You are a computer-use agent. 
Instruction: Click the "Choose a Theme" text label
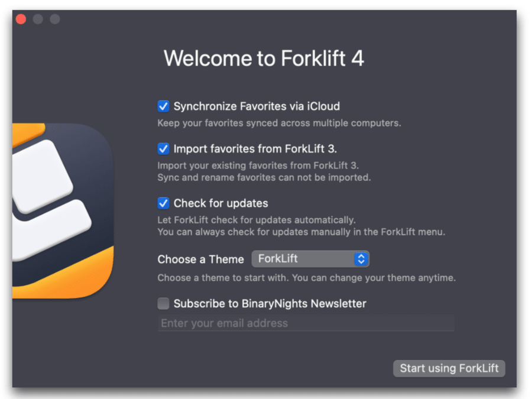coord(200,259)
